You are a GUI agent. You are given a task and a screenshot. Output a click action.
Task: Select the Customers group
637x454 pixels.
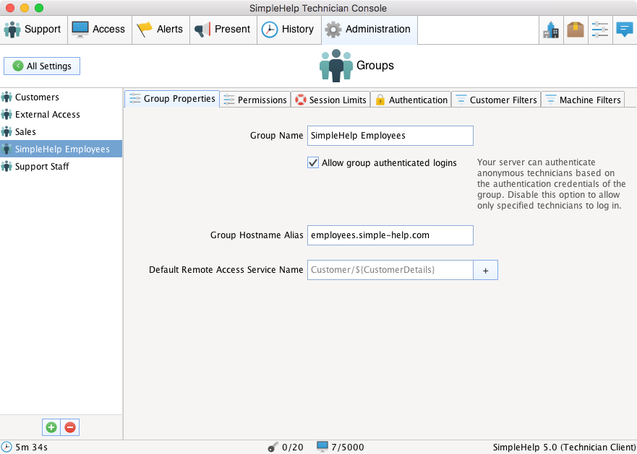[x=61, y=97]
